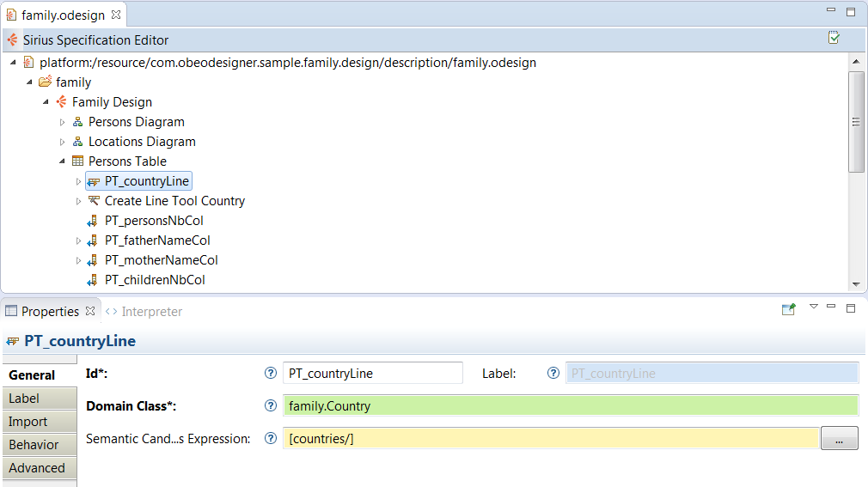This screenshot has height=487, width=868.
Task: Click the pin properties icon in Properties toolbar
Action: pyautogui.click(x=788, y=310)
